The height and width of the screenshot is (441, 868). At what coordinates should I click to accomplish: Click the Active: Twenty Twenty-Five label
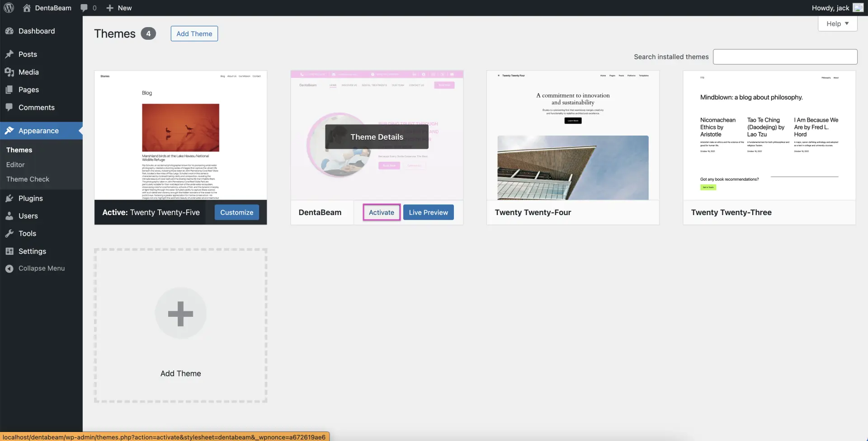pos(151,212)
